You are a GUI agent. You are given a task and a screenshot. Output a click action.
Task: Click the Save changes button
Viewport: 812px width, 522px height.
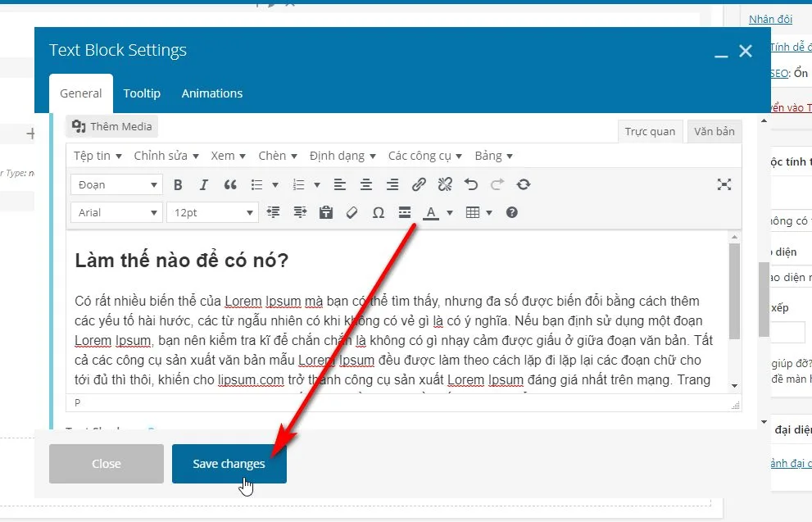point(229,464)
